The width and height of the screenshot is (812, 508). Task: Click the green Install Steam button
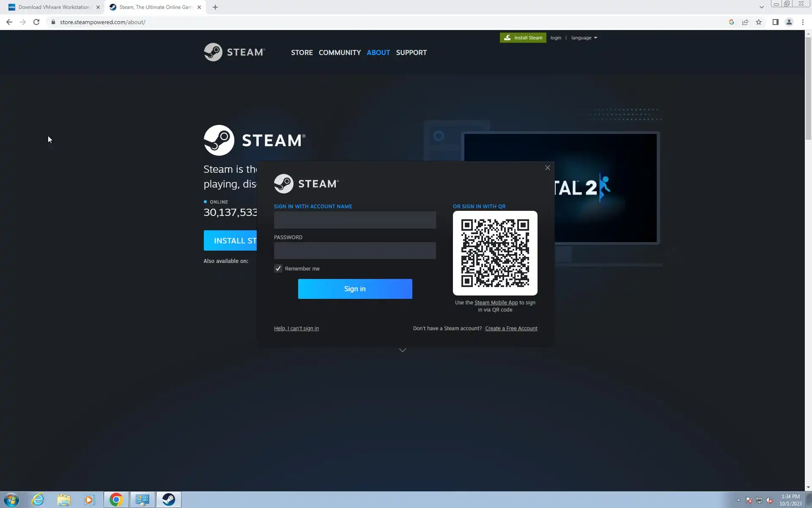pos(523,38)
